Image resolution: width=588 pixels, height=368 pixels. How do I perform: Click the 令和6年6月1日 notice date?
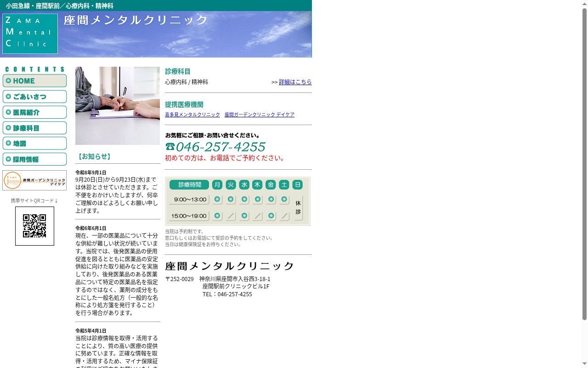91,228
